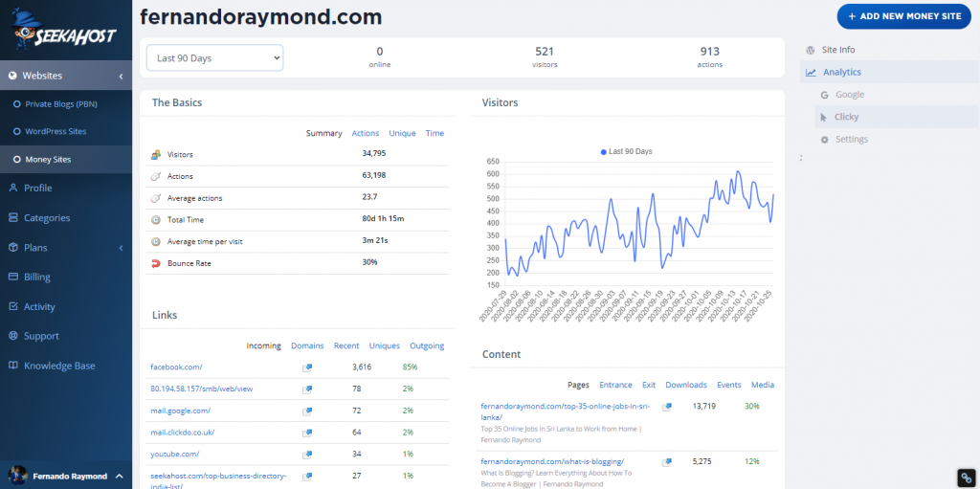Click the Plans box icon

(12, 248)
